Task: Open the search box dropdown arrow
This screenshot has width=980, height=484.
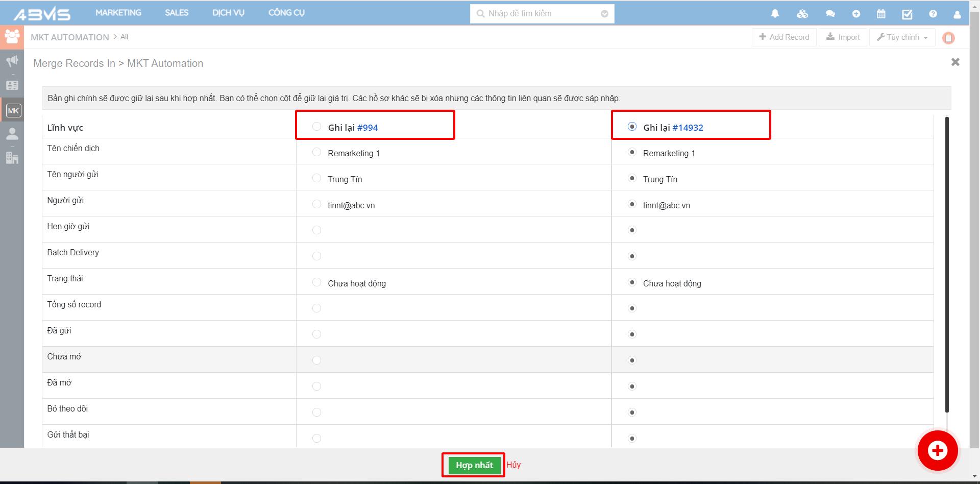Action: pos(604,14)
